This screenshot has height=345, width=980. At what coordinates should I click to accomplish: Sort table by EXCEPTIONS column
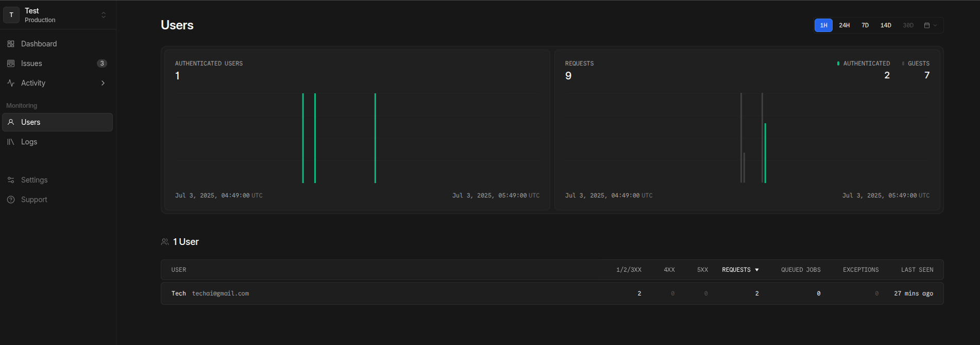click(x=861, y=270)
